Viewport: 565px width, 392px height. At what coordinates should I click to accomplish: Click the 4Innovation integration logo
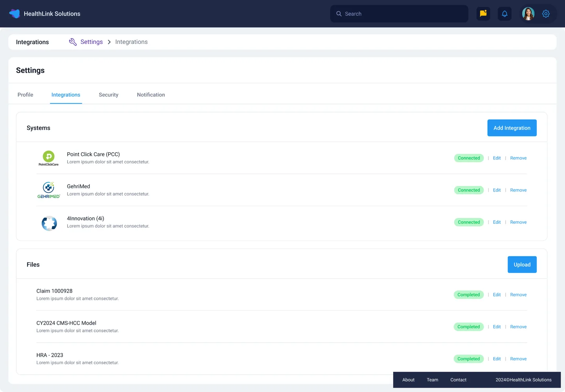(49, 223)
